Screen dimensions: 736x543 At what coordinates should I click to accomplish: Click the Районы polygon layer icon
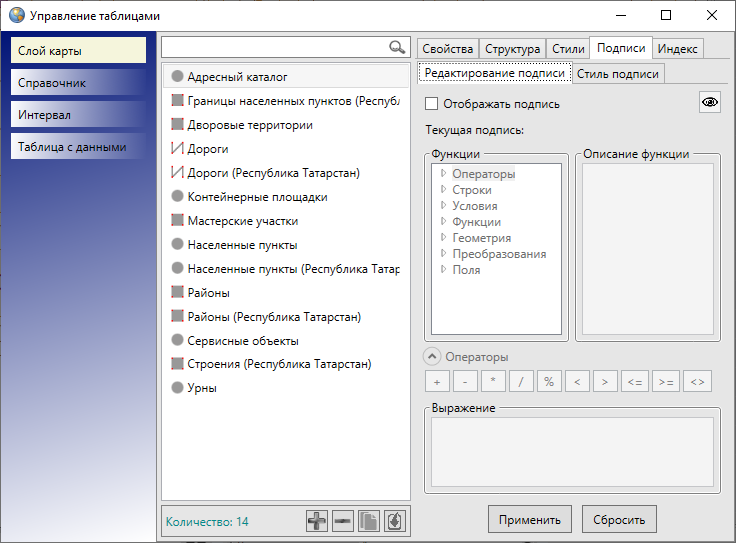point(177,293)
